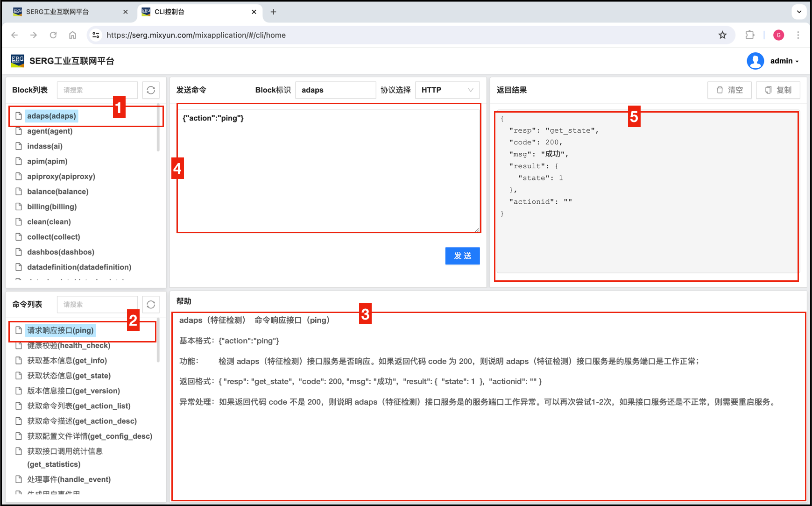Open the browser tab search chevron
812x506 pixels.
pos(799,12)
